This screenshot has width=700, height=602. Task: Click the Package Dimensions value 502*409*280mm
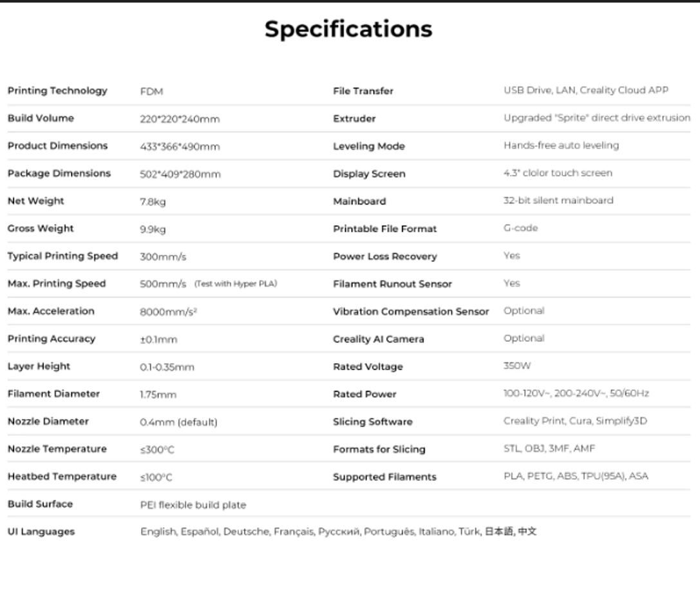(x=180, y=174)
